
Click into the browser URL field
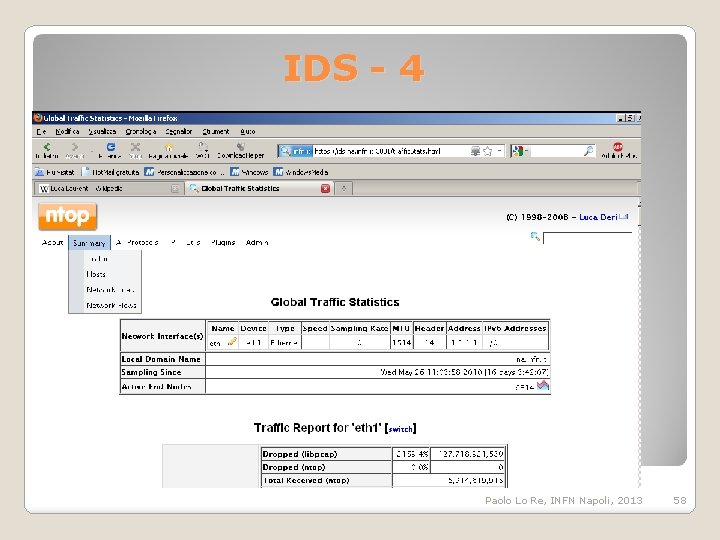(x=391, y=151)
